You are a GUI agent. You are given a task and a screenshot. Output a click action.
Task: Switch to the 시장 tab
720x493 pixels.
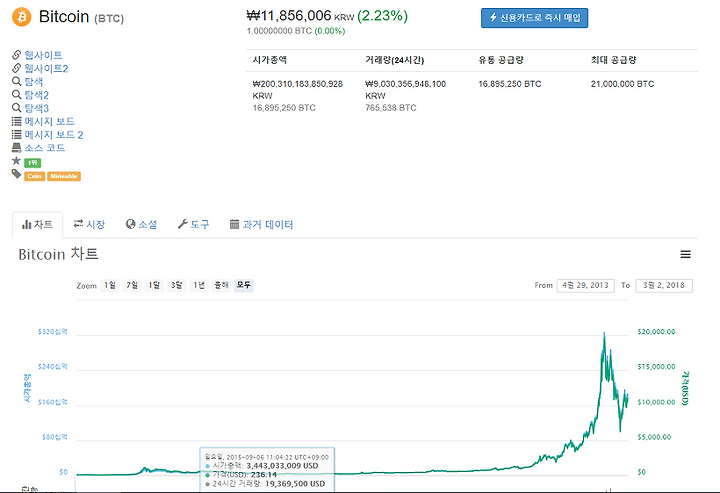[90, 224]
